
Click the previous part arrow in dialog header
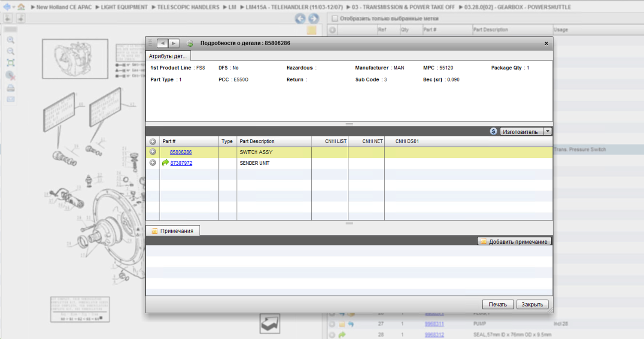coord(162,43)
